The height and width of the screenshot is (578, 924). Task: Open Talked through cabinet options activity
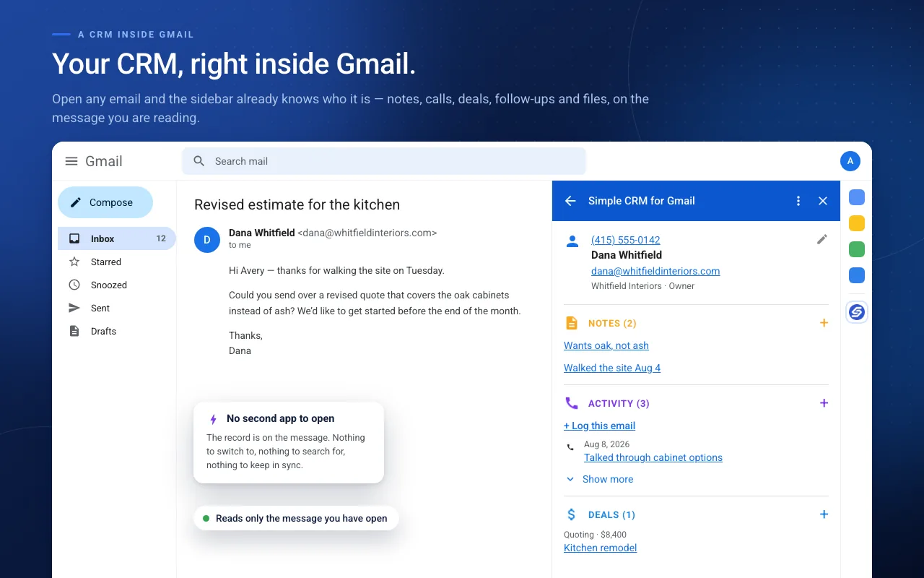tap(653, 457)
